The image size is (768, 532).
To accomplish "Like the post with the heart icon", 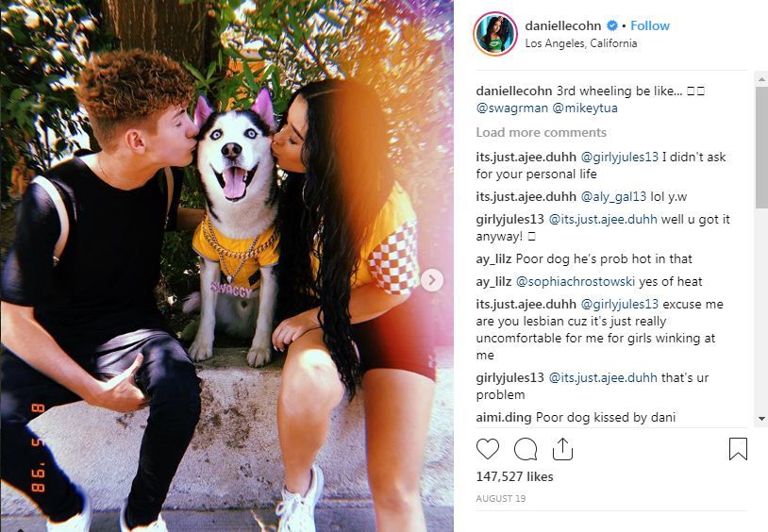I will pos(488,449).
